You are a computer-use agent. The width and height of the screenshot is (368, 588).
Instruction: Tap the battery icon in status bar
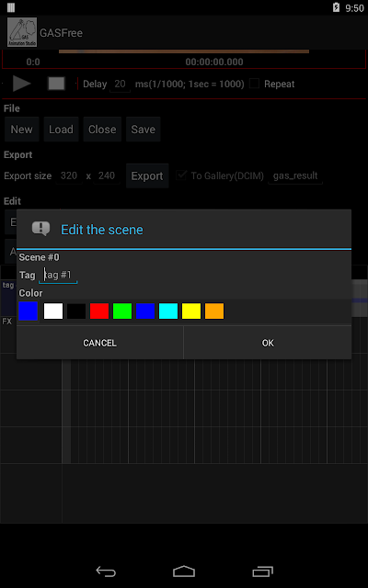pyautogui.click(x=337, y=7)
